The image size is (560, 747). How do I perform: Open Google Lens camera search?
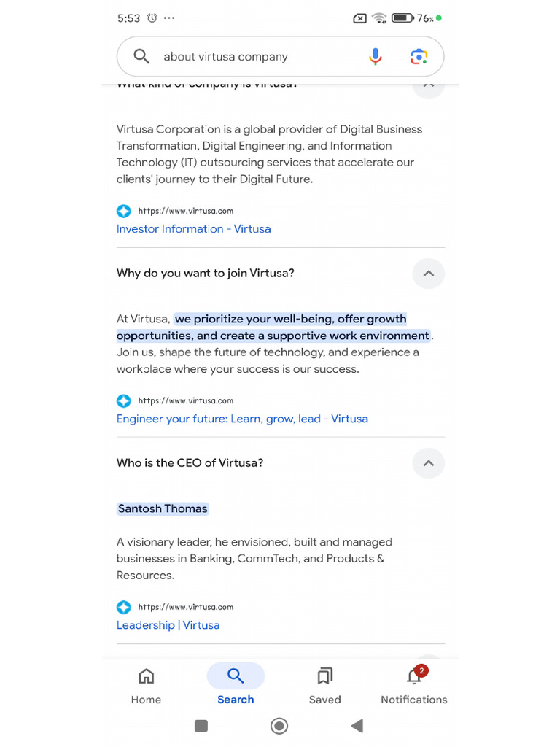[418, 57]
